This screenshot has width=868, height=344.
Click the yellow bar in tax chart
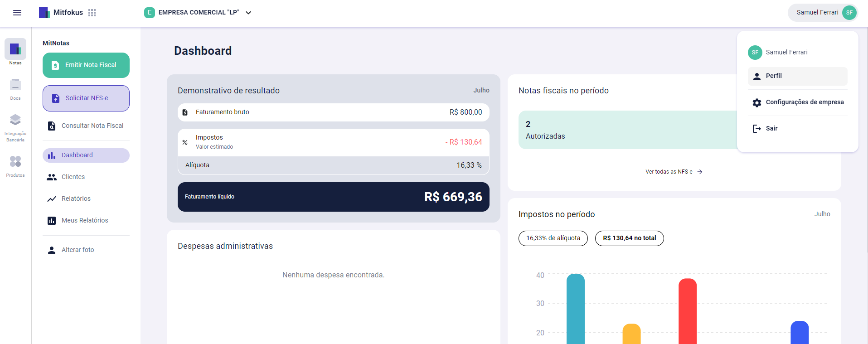click(x=632, y=334)
